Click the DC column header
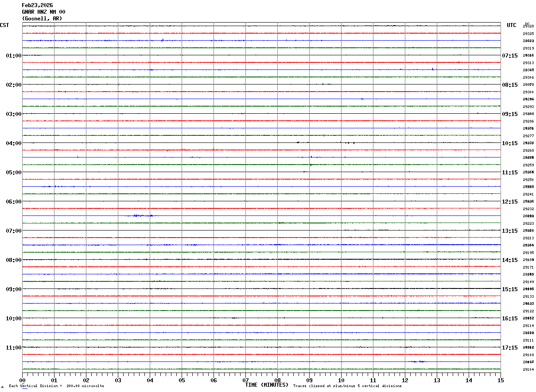This screenshot has width=536, height=392. 527,24
